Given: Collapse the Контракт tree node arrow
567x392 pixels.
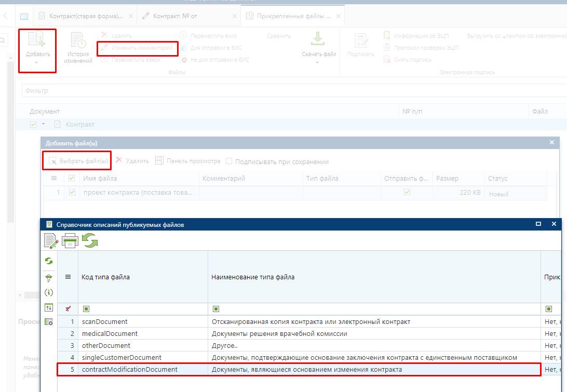Looking at the screenshot, I should [44, 125].
